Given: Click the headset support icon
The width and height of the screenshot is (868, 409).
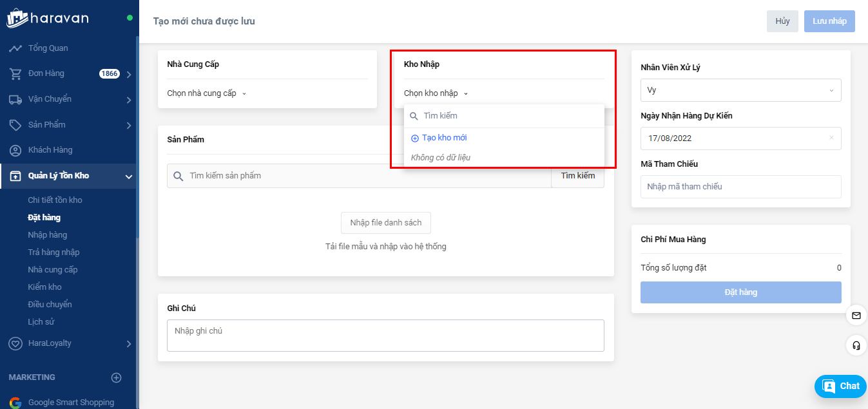Looking at the screenshot, I should click(856, 346).
